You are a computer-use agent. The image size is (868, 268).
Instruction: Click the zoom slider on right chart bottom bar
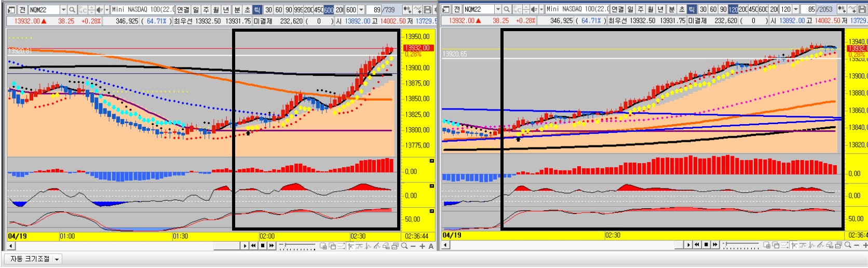[x=741, y=245]
